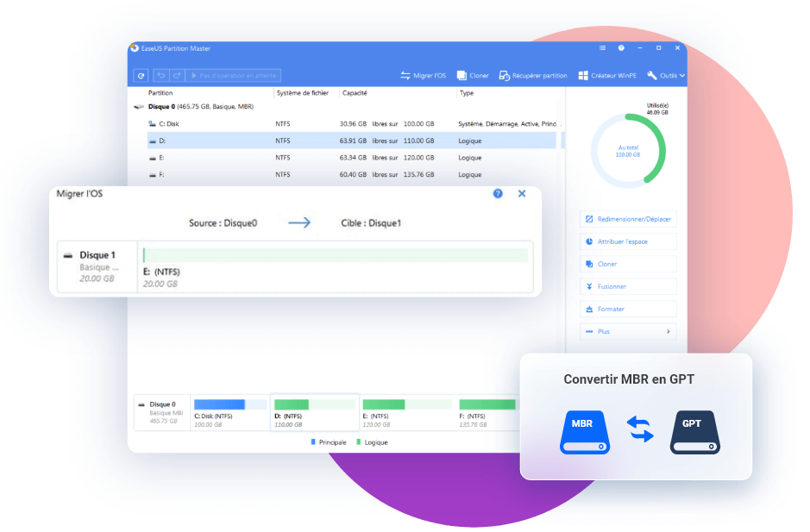This screenshot has height=532, width=810.
Task: Click the help icon in Migrer l'OS dialog
Action: click(498, 194)
